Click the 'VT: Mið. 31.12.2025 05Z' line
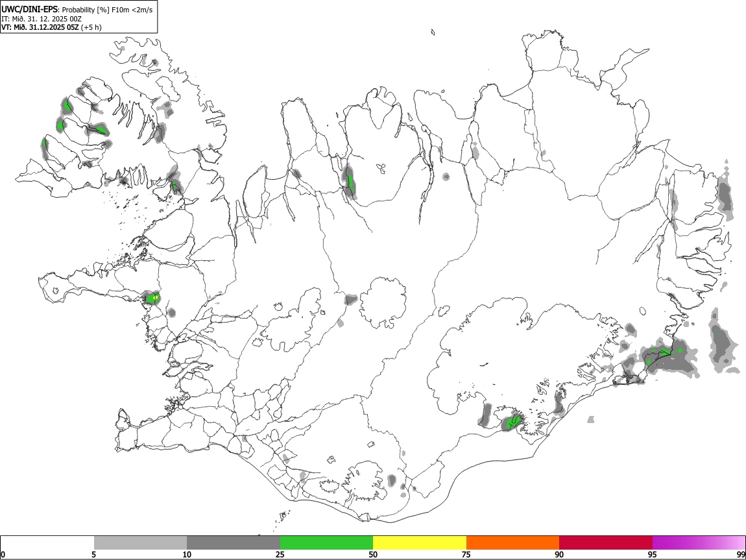 coord(40,27)
